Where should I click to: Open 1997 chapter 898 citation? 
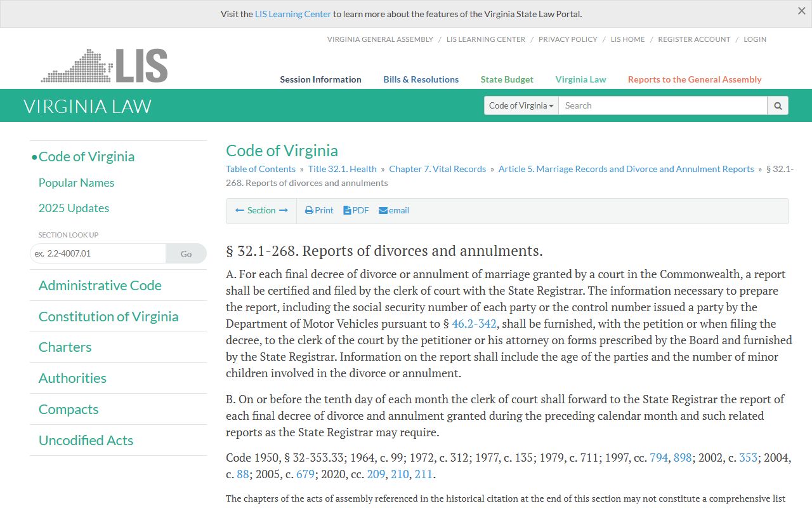pos(683,457)
